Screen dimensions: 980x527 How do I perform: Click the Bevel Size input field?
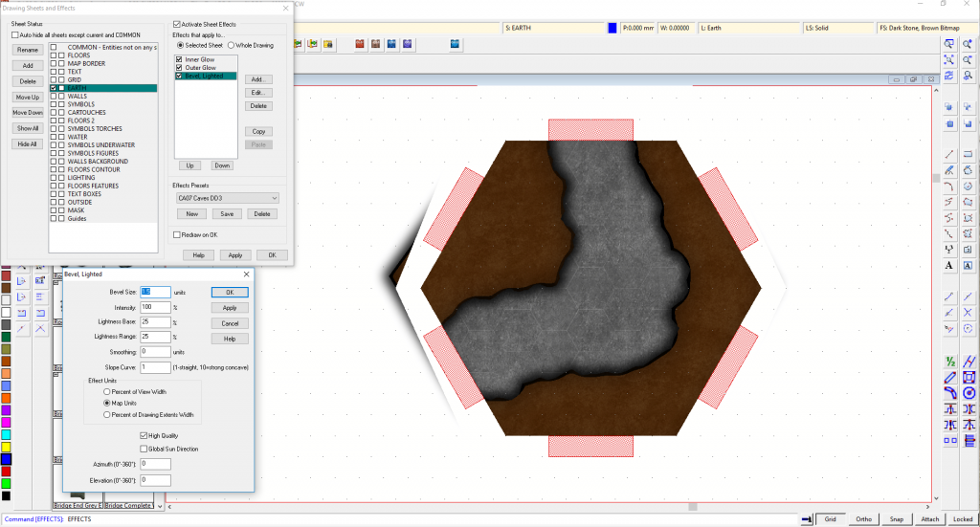coord(156,292)
